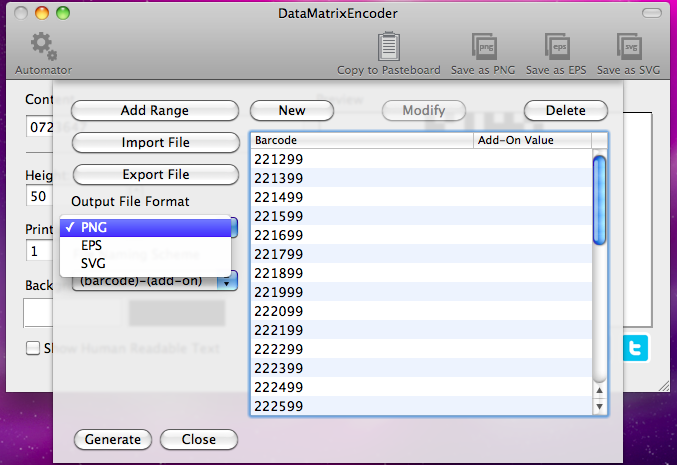
Task: Click the Save as PNG icon
Action: 484,46
